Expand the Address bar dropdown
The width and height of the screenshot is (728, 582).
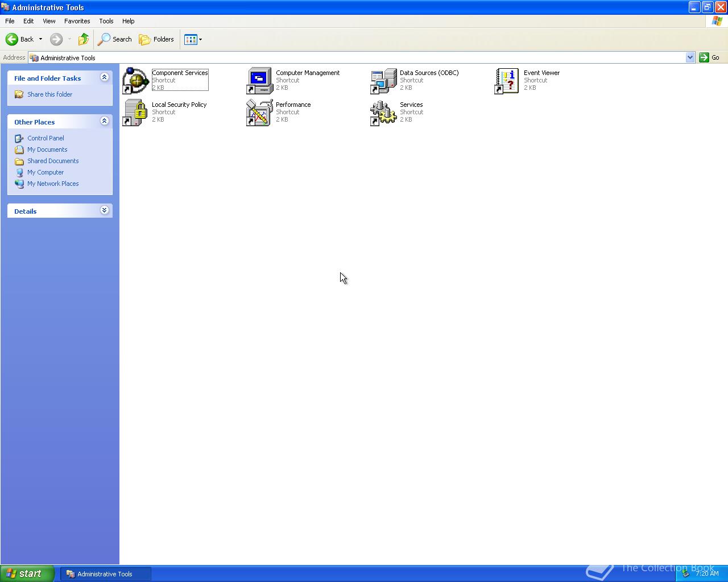(690, 57)
